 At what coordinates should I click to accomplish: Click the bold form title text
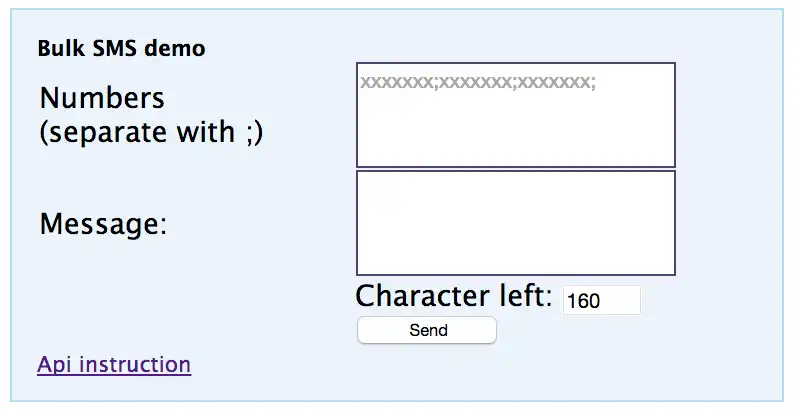tap(121, 48)
